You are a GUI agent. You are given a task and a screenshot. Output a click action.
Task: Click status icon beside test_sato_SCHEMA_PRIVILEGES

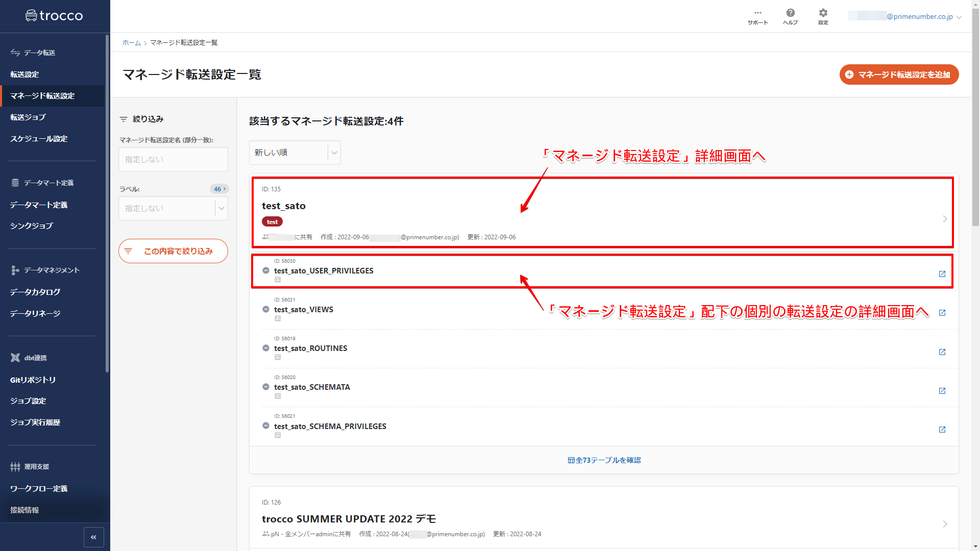pos(266,425)
